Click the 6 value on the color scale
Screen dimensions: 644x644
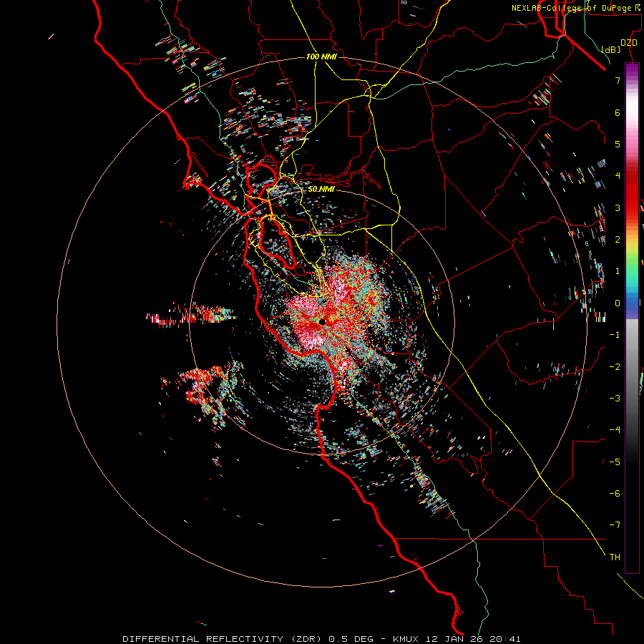pos(618,112)
